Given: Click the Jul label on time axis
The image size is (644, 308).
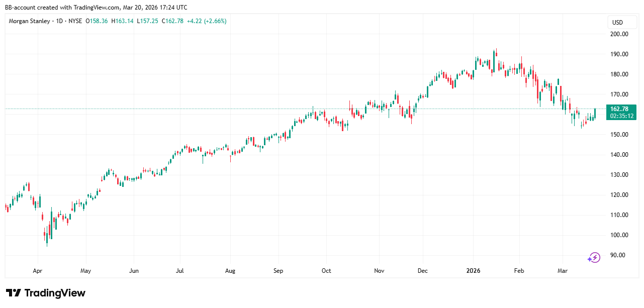Looking at the screenshot, I should [179, 271].
